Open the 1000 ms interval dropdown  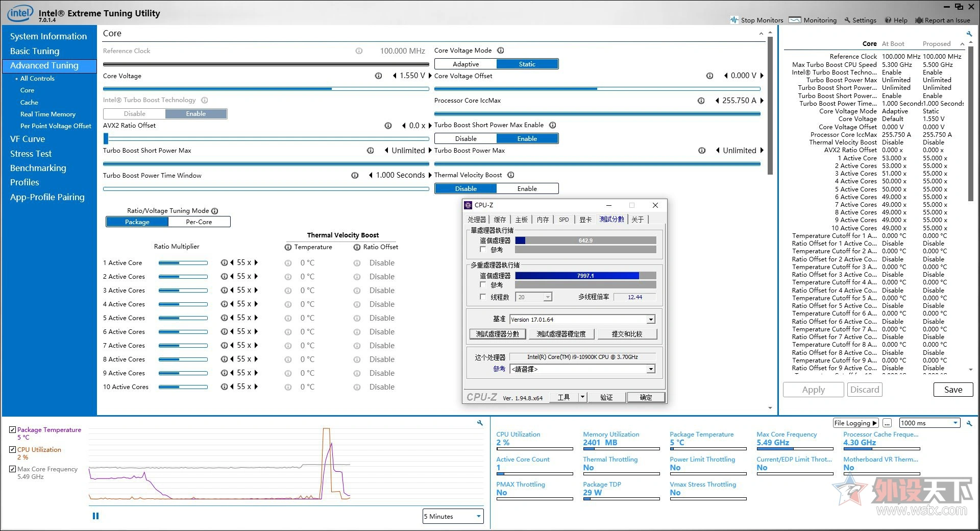tap(929, 423)
